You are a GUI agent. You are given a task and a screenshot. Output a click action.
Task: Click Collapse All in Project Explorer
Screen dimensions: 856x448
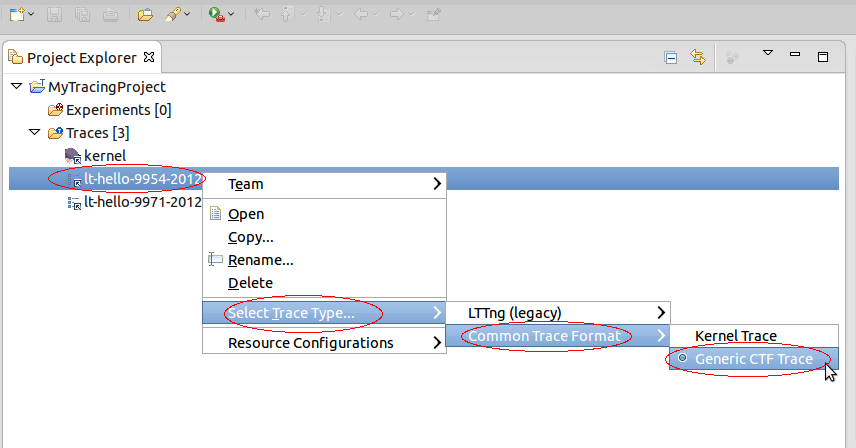(672, 58)
